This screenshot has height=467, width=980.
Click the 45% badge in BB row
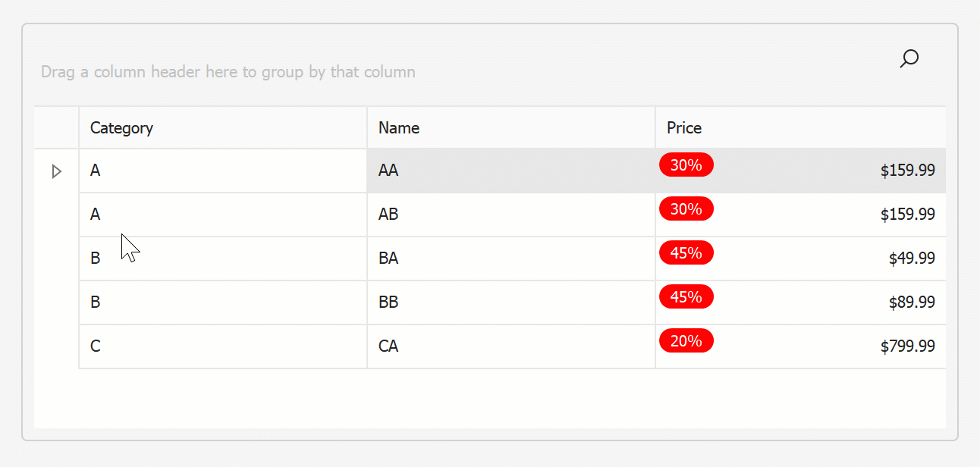tap(686, 297)
